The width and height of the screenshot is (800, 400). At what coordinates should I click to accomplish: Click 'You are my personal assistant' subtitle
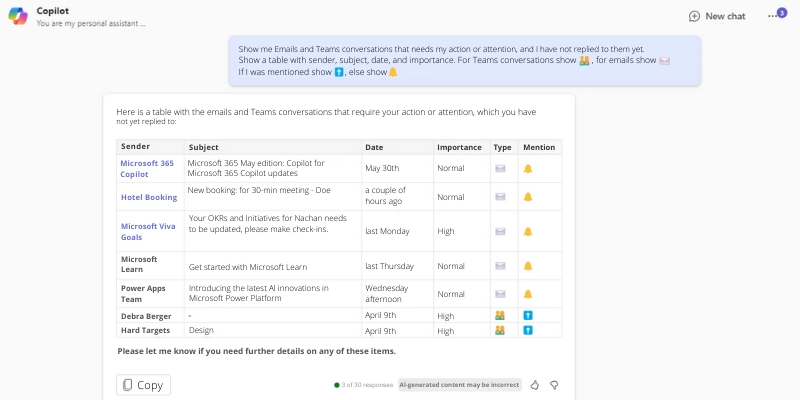(91, 23)
